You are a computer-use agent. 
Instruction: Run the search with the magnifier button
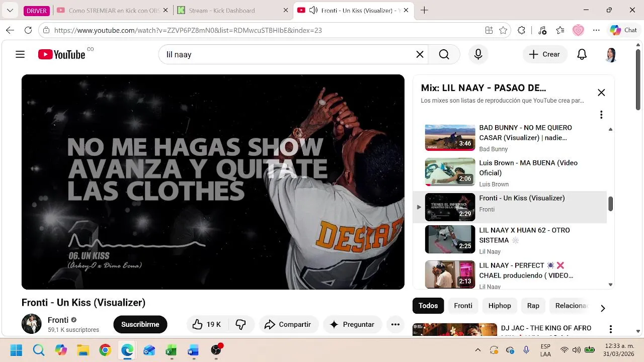[444, 54]
